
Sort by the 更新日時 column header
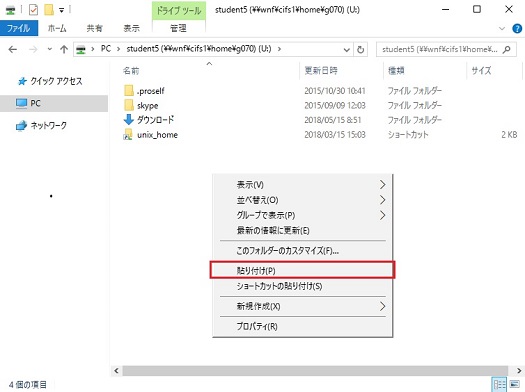click(x=321, y=71)
